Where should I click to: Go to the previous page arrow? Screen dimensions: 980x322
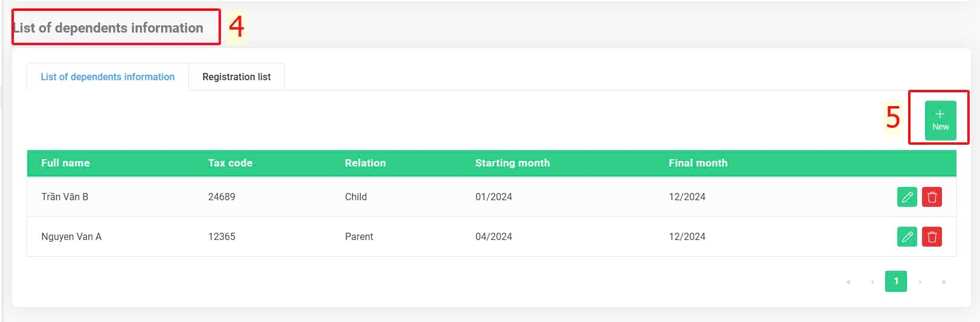tap(872, 282)
